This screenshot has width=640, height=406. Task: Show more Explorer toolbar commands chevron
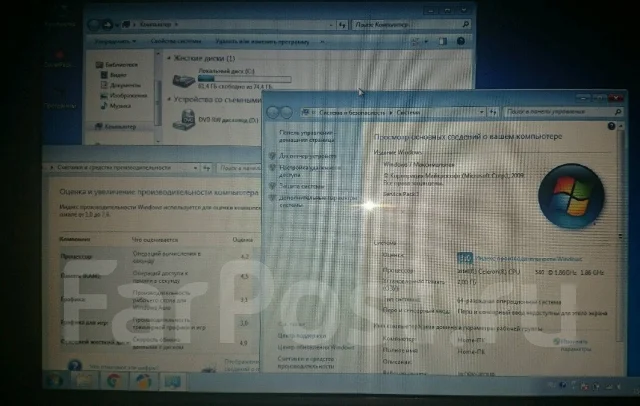(322, 42)
